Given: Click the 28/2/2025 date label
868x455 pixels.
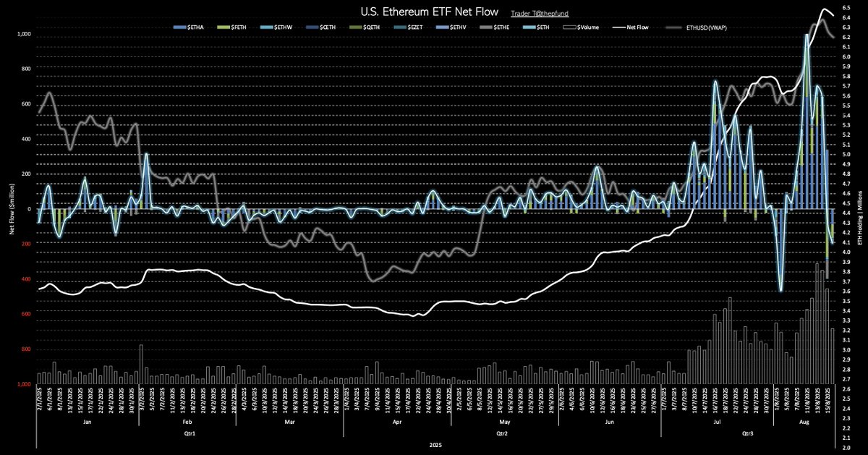Looking at the screenshot, I should [234, 400].
